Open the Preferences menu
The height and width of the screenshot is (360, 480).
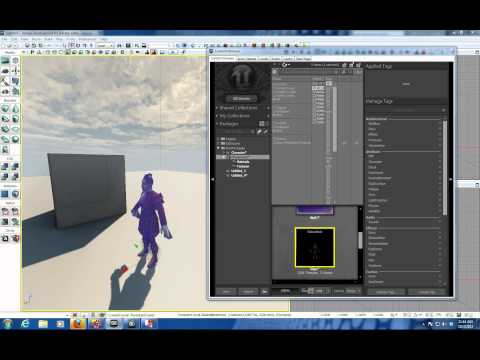pos(87,39)
